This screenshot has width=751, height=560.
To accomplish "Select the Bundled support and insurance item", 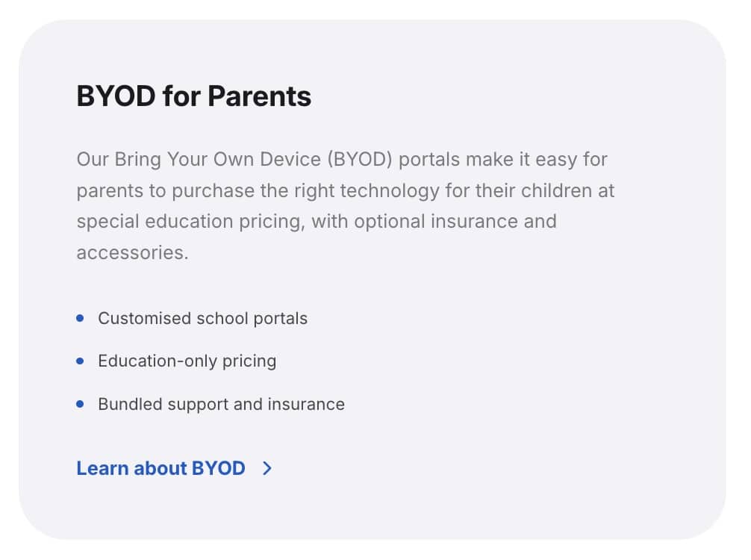I will pos(221,405).
